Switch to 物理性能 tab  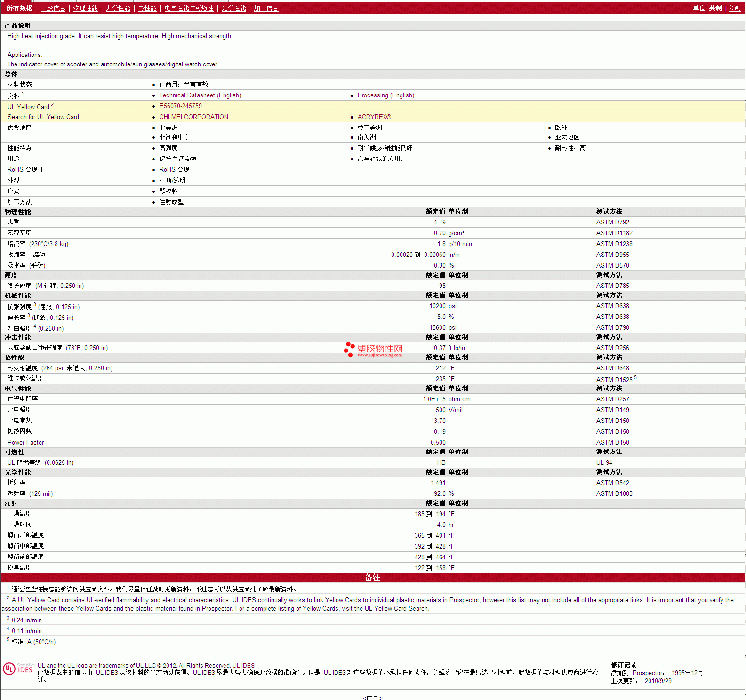click(85, 8)
